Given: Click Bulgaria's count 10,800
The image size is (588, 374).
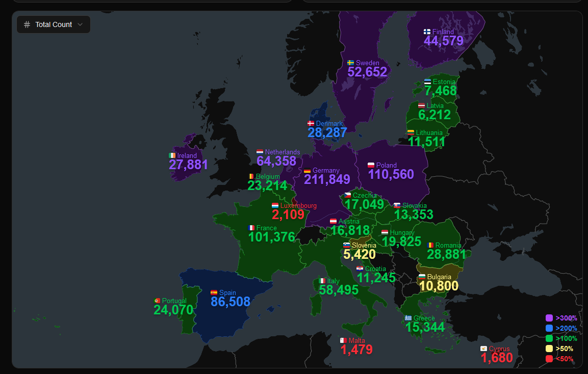Looking at the screenshot, I should coord(439,286).
